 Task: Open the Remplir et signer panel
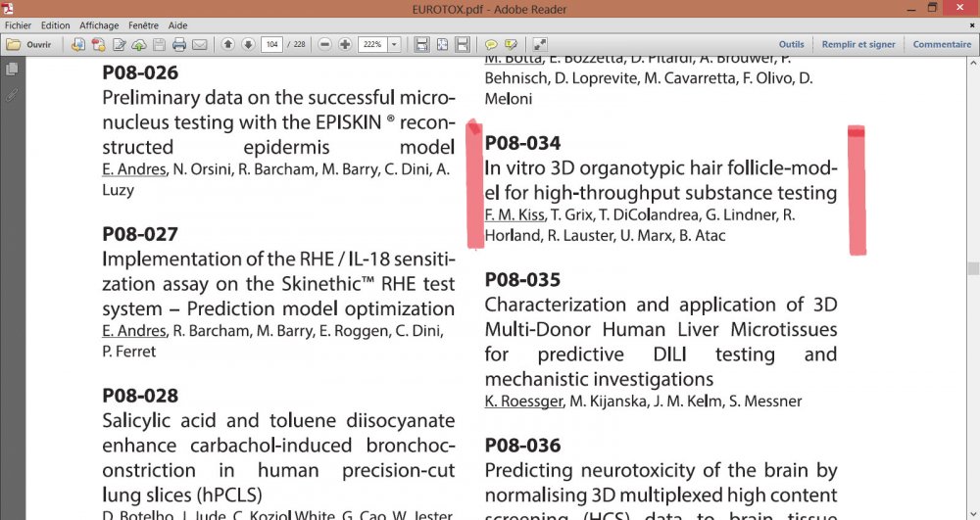tap(858, 44)
